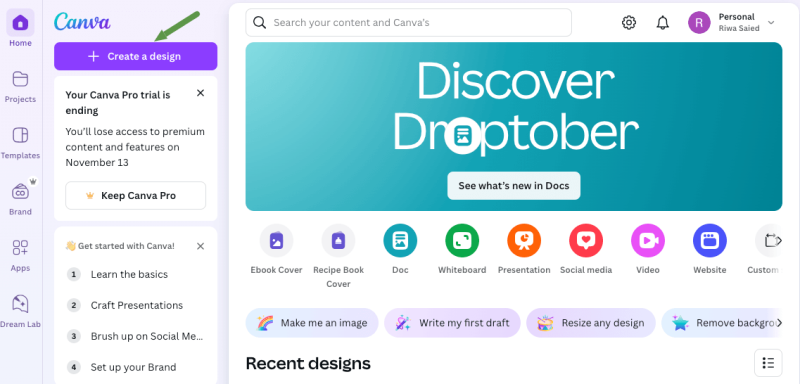Choose the Custom size option
The width and height of the screenshot is (800, 384).
point(765,249)
